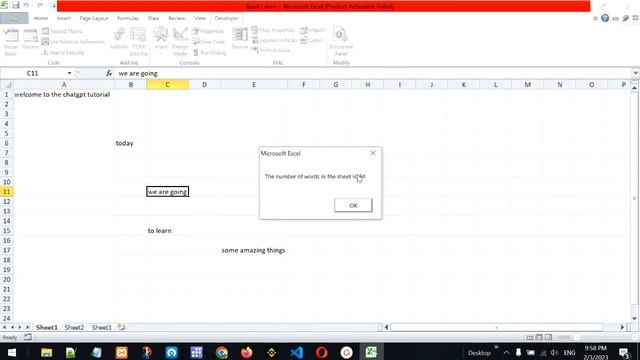Image resolution: width=640 pixels, height=360 pixels.
Task: Select the cell "to learn"
Action: [167, 231]
